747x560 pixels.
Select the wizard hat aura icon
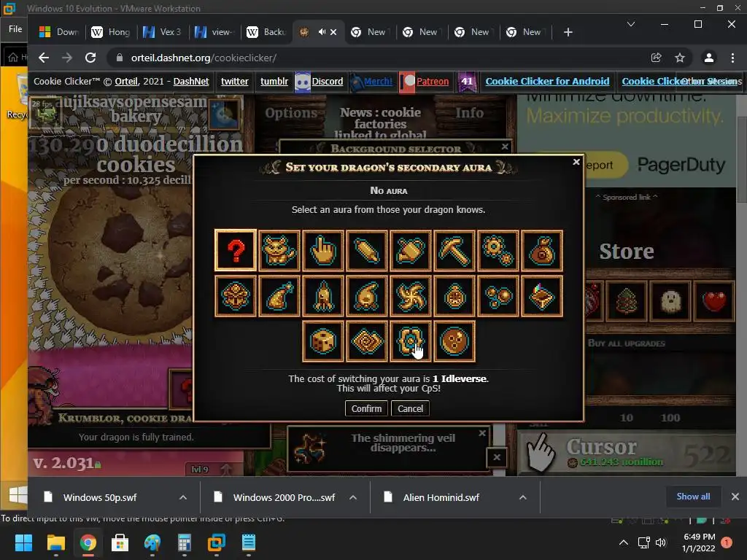point(279,296)
